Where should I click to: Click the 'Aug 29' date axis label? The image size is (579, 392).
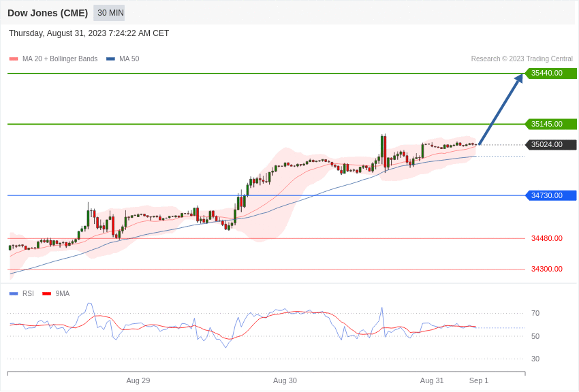(138, 380)
